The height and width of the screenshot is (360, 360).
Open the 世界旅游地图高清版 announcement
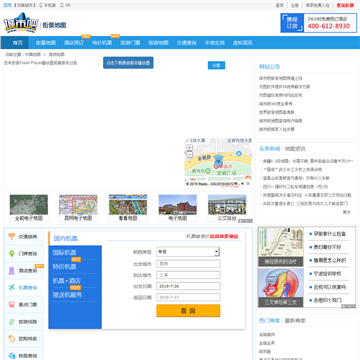point(277,112)
